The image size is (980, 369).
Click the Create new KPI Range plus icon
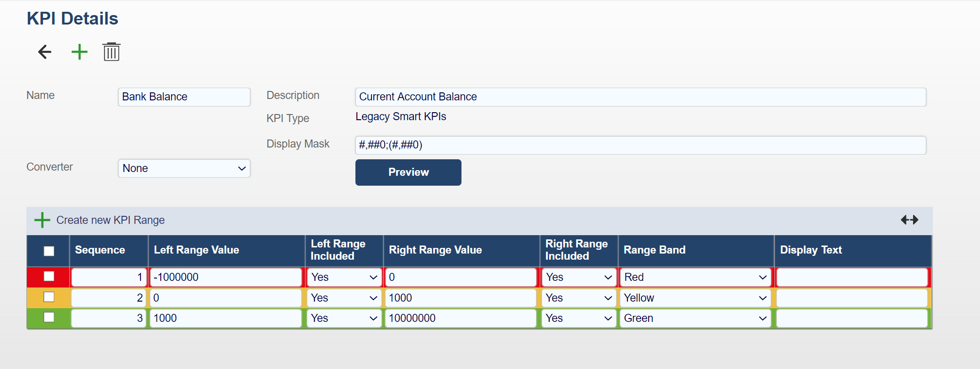pyautogui.click(x=42, y=220)
